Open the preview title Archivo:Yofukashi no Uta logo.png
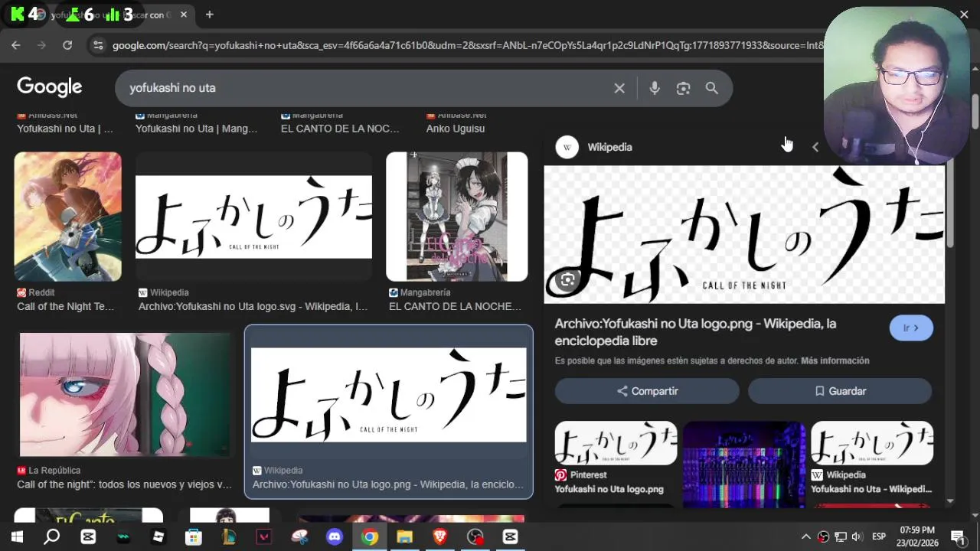The width and height of the screenshot is (980, 551). 695,332
